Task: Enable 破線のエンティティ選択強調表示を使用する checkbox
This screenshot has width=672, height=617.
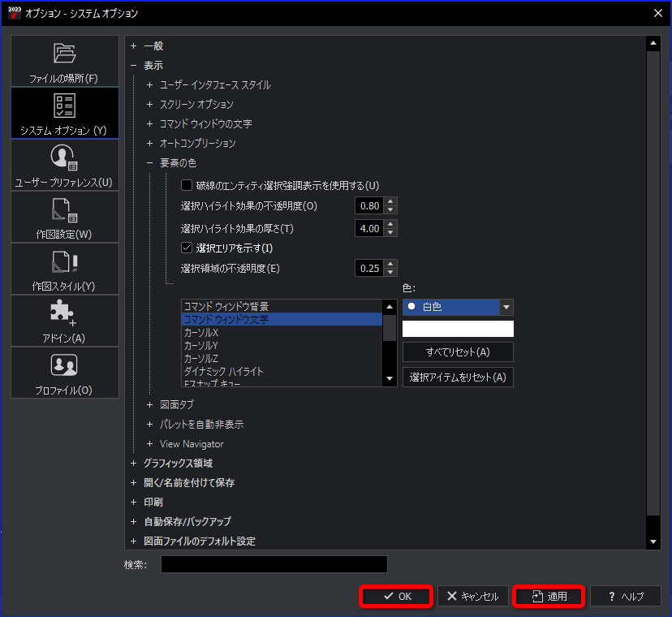Action: [187, 185]
